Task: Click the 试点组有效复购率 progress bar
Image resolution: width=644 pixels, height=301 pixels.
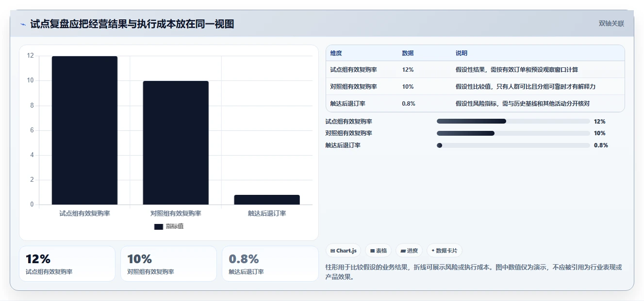Action: click(x=513, y=121)
